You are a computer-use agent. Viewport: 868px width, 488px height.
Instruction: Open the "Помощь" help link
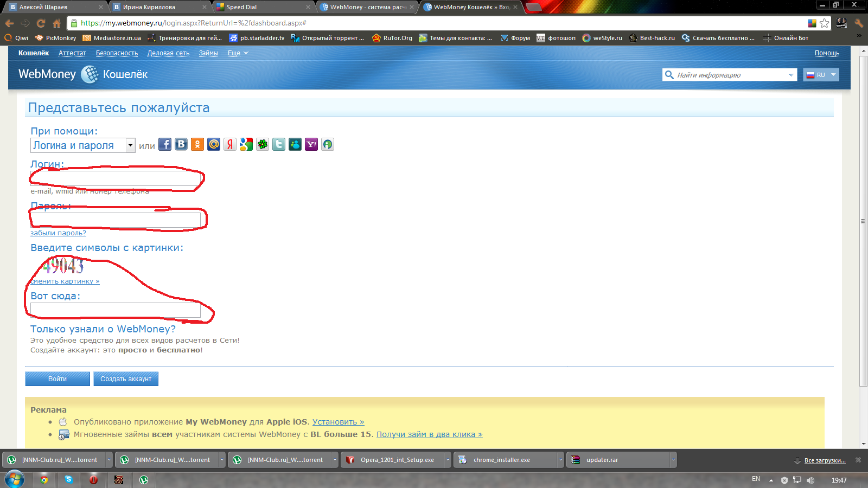pyautogui.click(x=827, y=53)
